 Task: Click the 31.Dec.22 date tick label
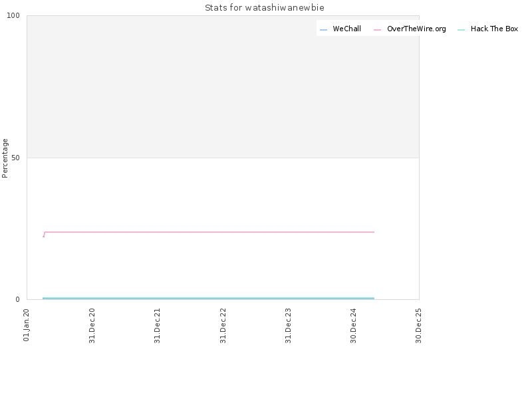[223, 326]
